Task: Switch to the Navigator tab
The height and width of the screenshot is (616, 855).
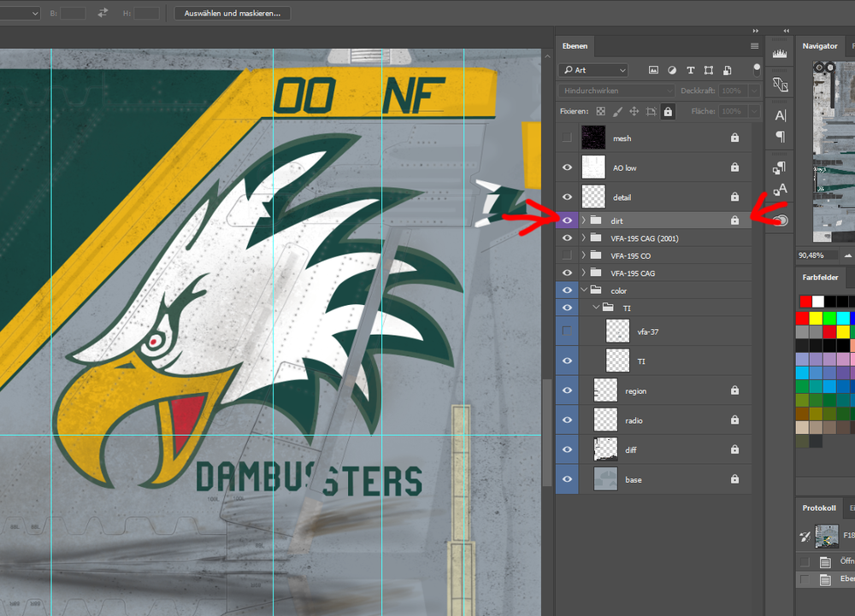Action: point(819,46)
